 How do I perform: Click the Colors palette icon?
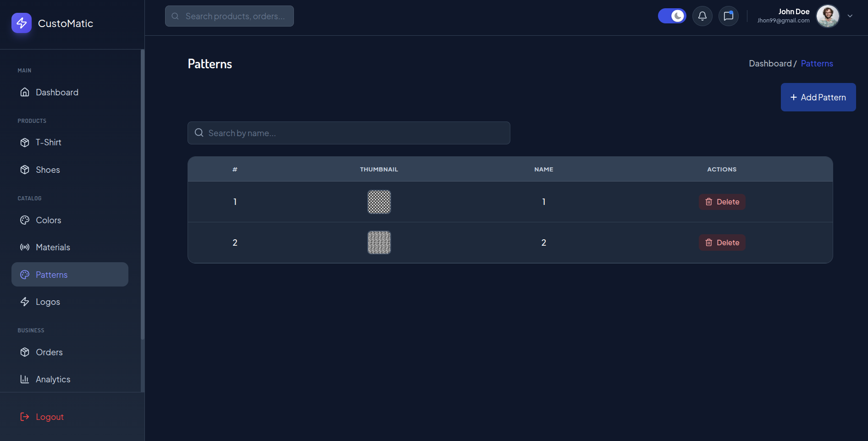[x=25, y=220]
